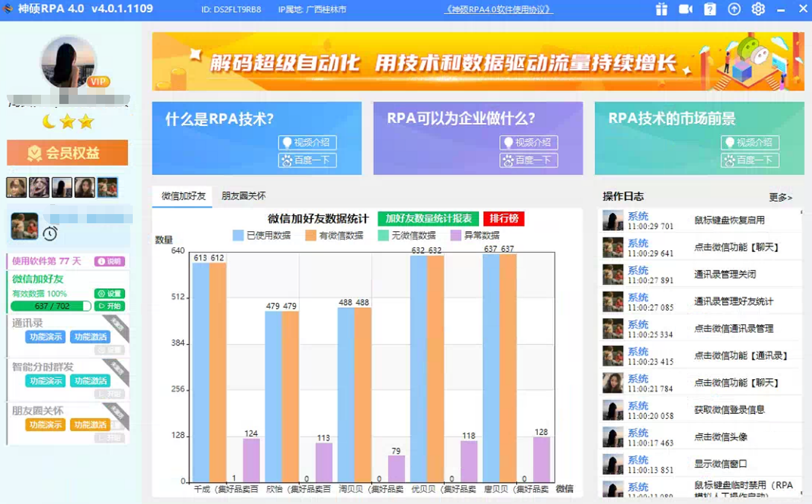Open the 神硕RPA4.0软件使用协议 link
Viewport: 812px width, 504px height.
click(x=499, y=10)
